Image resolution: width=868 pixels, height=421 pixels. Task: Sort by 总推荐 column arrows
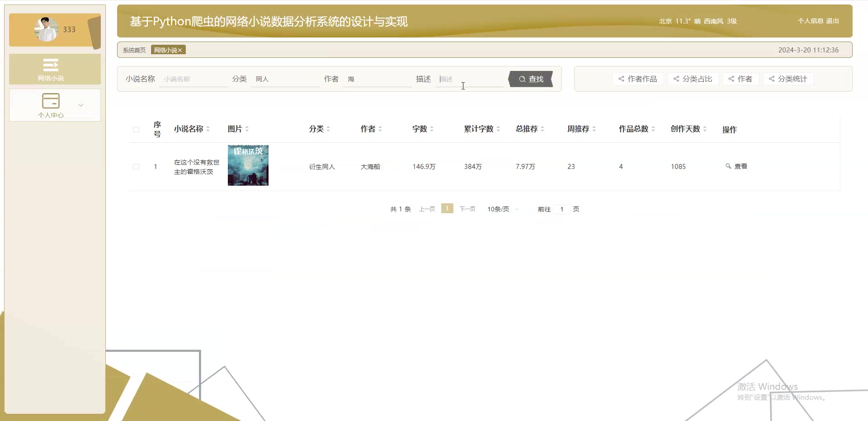tap(542, 129)
